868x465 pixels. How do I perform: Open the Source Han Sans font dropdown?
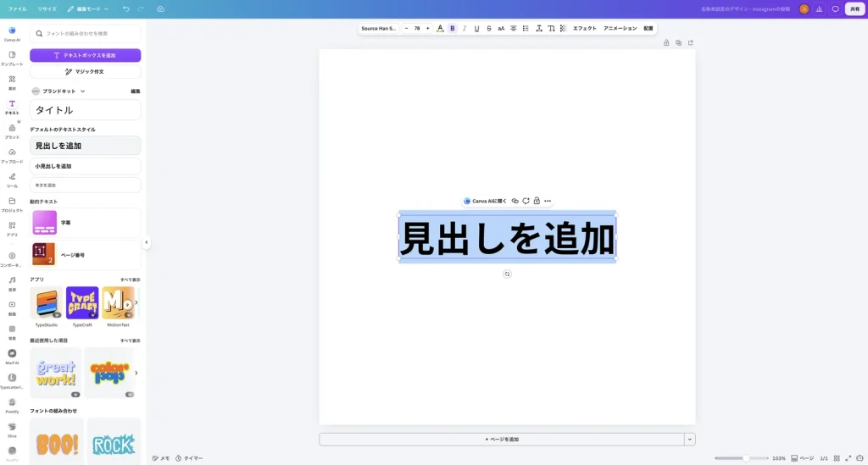379,28
